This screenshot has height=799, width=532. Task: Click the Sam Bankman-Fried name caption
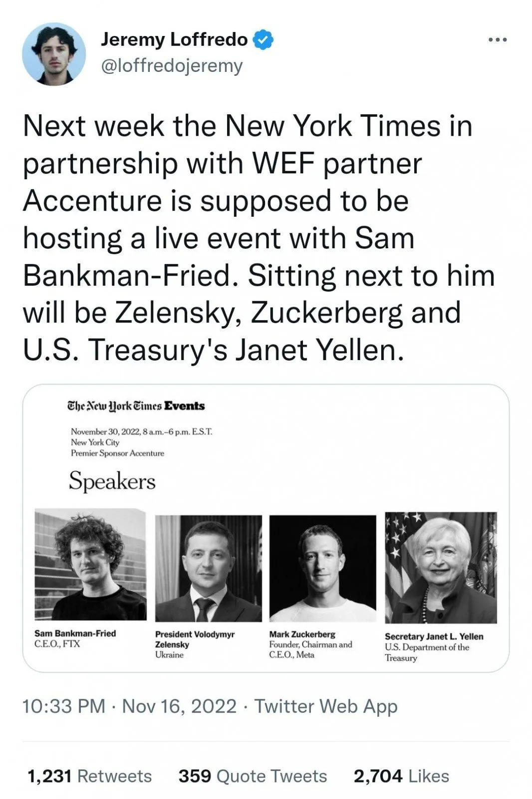click(75, 633)
